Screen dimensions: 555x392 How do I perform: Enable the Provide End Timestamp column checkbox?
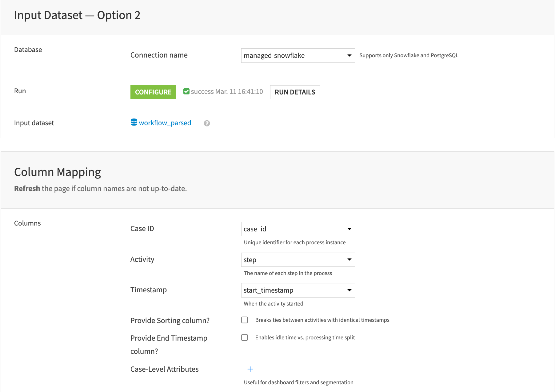245,338
